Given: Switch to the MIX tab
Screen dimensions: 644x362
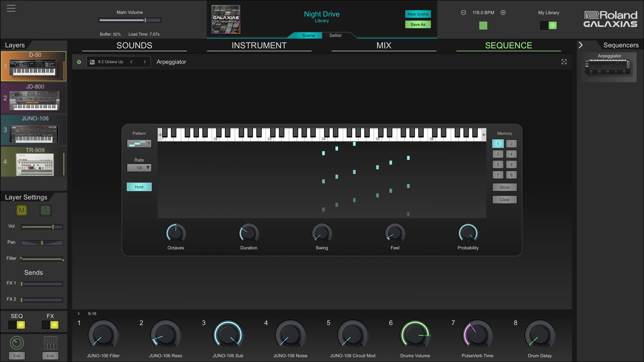Looking at the screenshot, I should (x=384, y=46).
